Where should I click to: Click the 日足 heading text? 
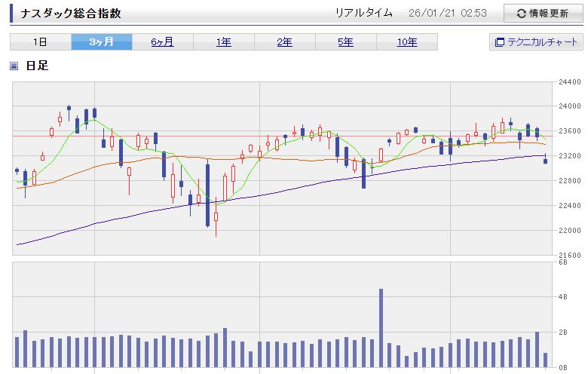tap(37, 66)
